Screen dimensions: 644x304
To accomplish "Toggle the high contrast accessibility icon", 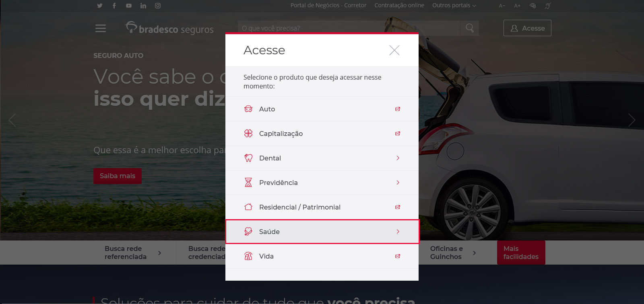I will (x=533, y=6).
